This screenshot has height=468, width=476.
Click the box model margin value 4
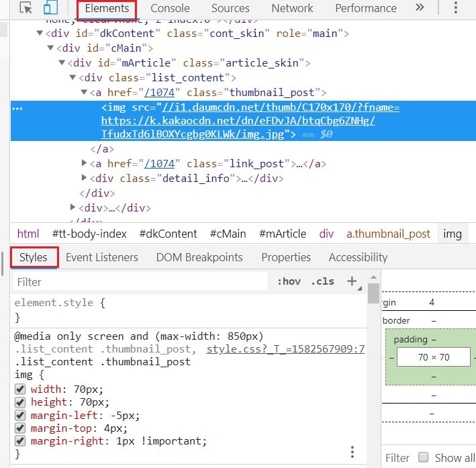coord(432,302)
